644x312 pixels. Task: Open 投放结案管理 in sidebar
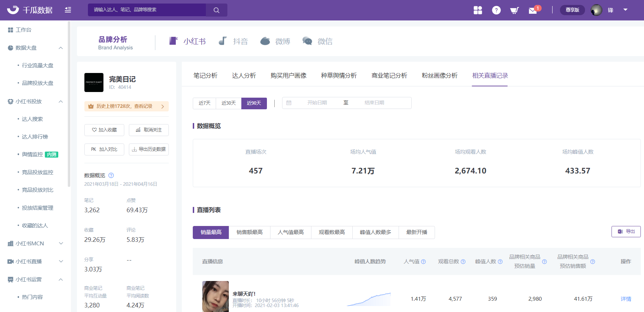click(37, 208)
